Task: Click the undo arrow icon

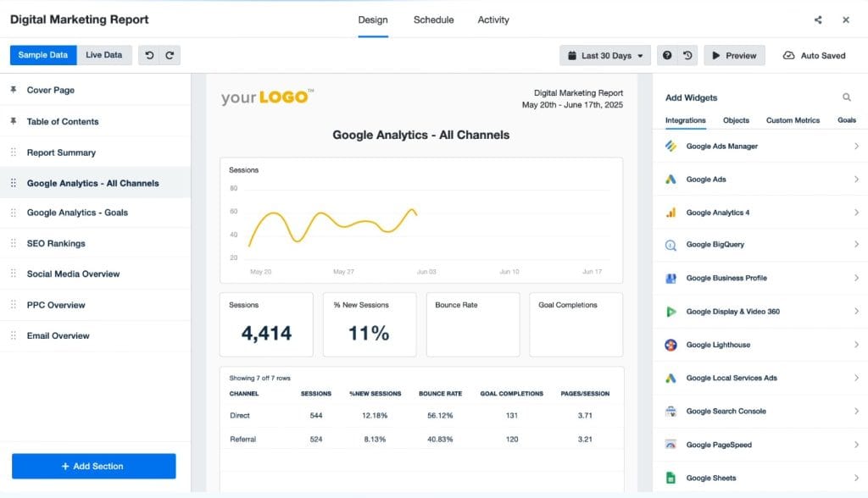Action: (149, 55)
